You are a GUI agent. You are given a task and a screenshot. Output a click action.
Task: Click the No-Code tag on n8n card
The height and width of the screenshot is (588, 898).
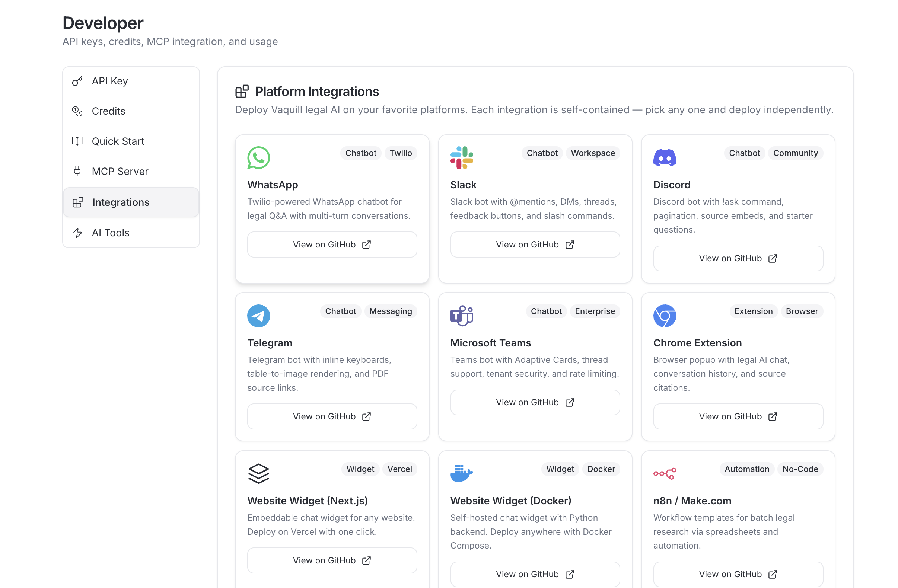click(800, 469)
